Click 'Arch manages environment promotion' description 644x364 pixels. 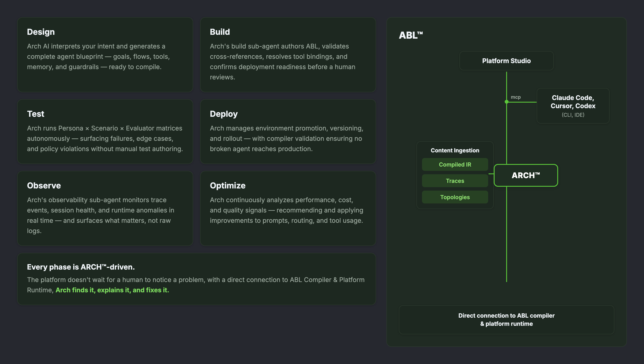pos(287,138)
